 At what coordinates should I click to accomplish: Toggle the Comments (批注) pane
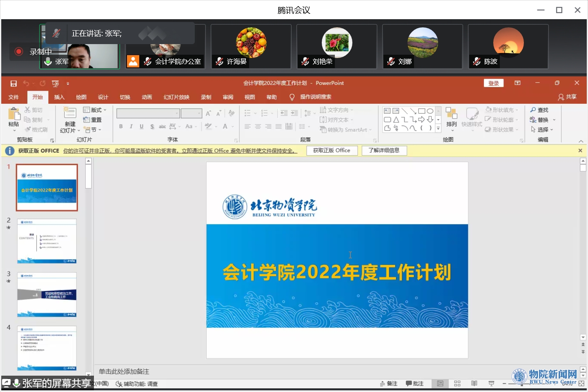point(414,383)
